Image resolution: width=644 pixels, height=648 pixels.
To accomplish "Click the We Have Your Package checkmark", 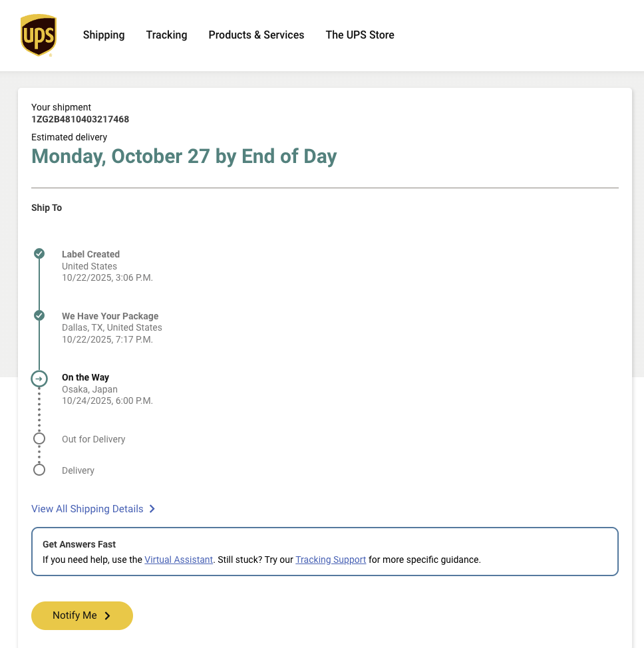I will [39, 315].
